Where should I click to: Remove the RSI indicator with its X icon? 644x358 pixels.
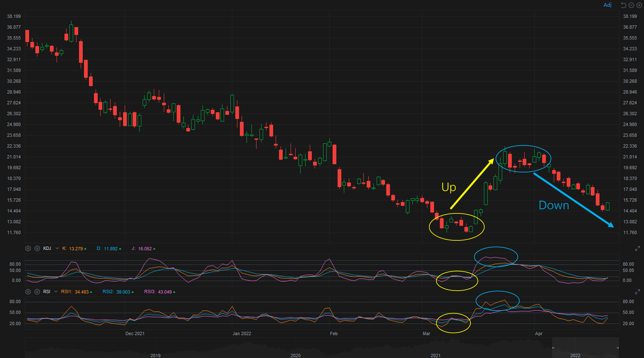[x=37, y=292]
